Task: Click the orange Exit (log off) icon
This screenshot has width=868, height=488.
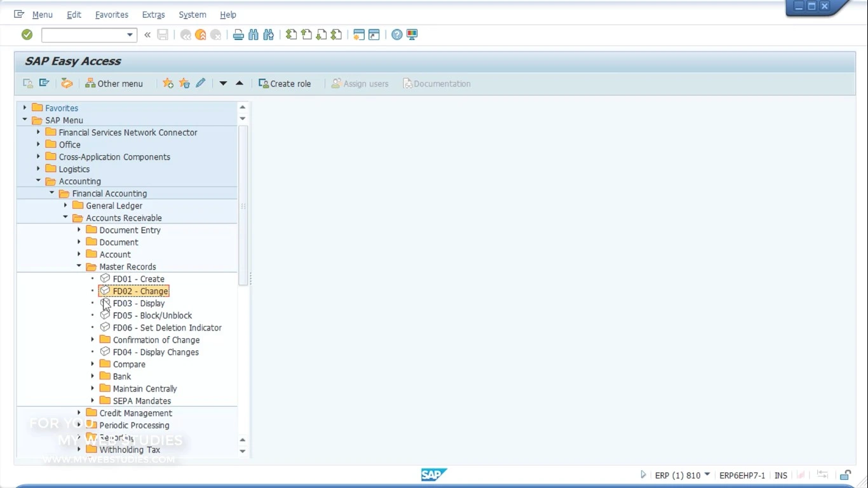Action: 201,34
